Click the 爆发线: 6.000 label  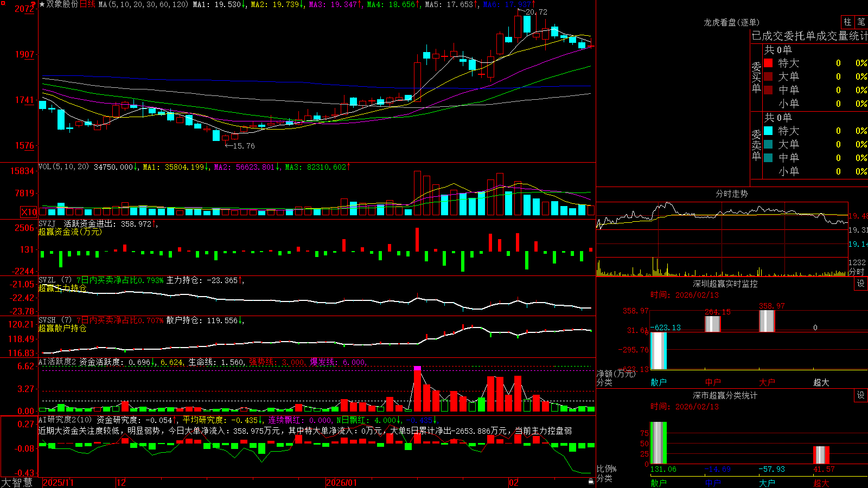click(337, 362)
